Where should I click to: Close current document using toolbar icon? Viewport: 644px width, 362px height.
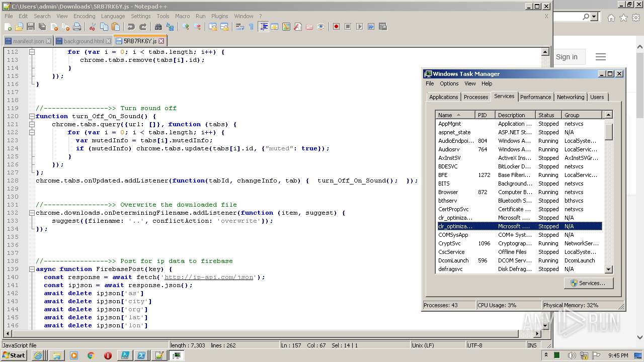pyautogui.click(x=54, y=27)
